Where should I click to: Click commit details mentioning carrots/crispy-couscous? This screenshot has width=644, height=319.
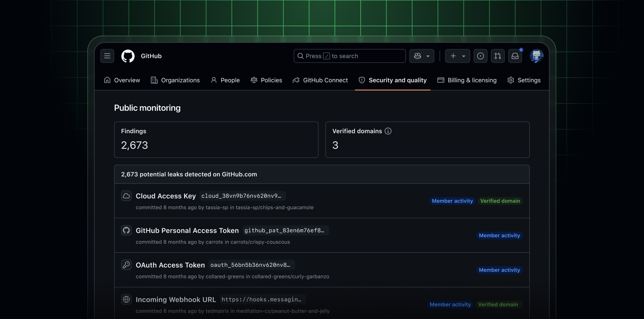(213, 242)
